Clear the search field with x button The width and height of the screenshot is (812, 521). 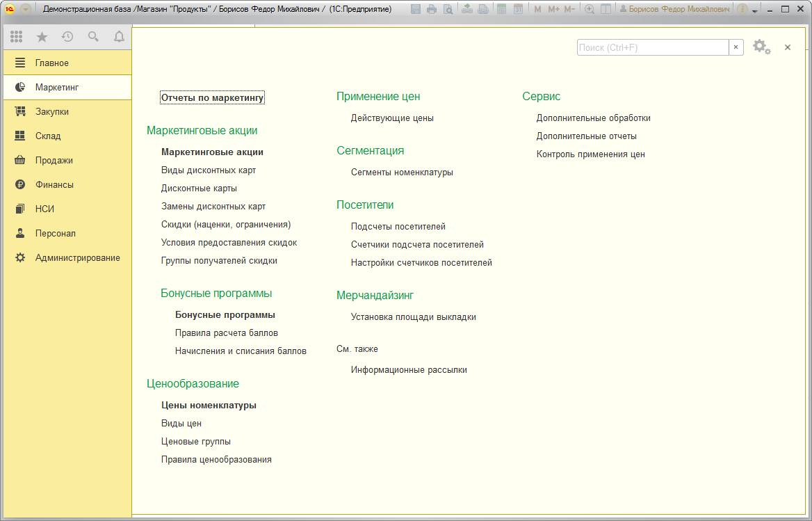736,47
